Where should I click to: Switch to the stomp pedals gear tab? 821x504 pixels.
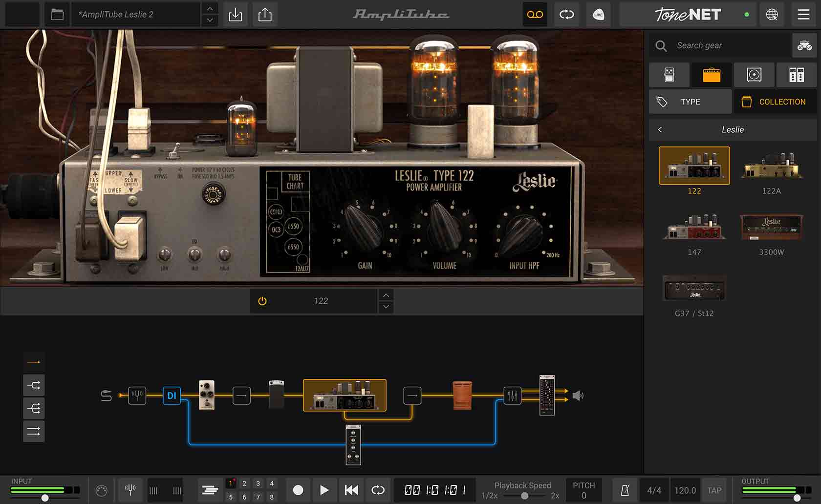[x=670, y=75]
